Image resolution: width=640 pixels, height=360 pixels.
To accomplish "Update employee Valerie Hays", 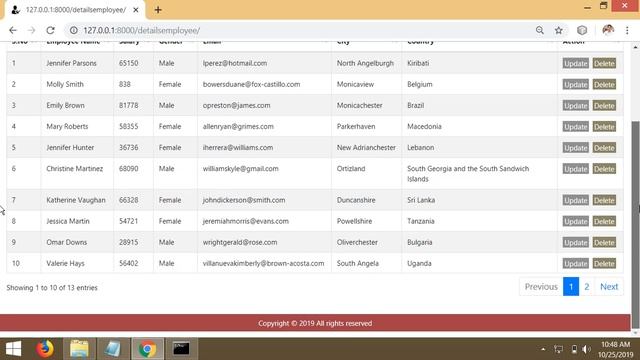I will click(x=576, y=264).
